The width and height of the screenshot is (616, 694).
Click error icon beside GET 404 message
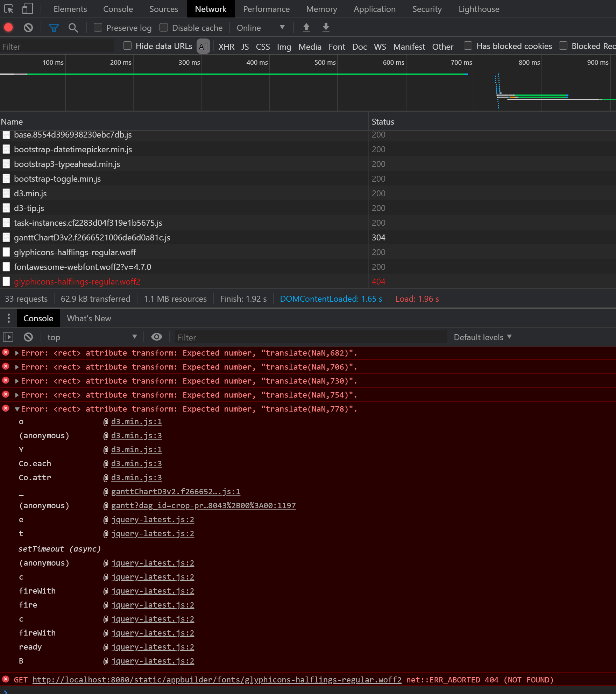click(x=6, y=679)
